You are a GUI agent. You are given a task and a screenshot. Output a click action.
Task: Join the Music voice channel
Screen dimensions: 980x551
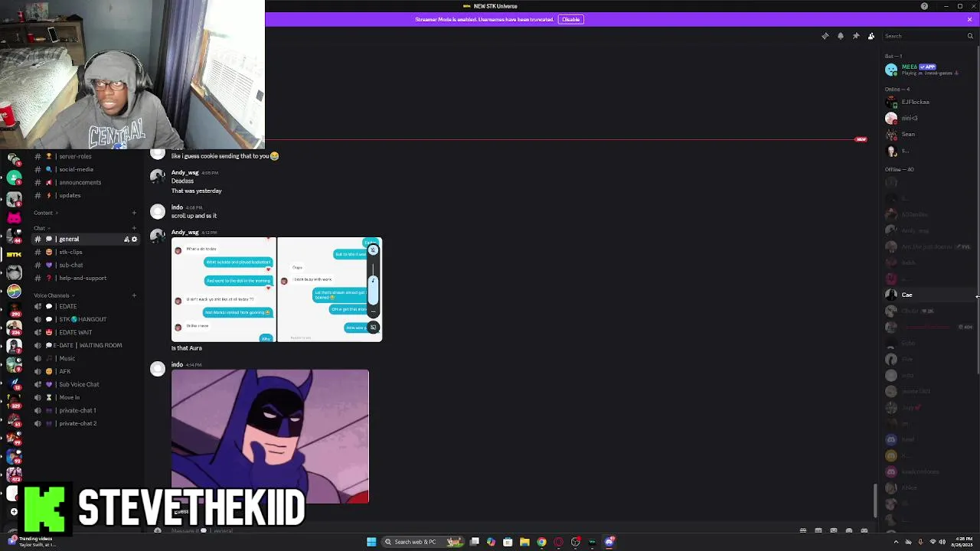click(x=86, y=358)
